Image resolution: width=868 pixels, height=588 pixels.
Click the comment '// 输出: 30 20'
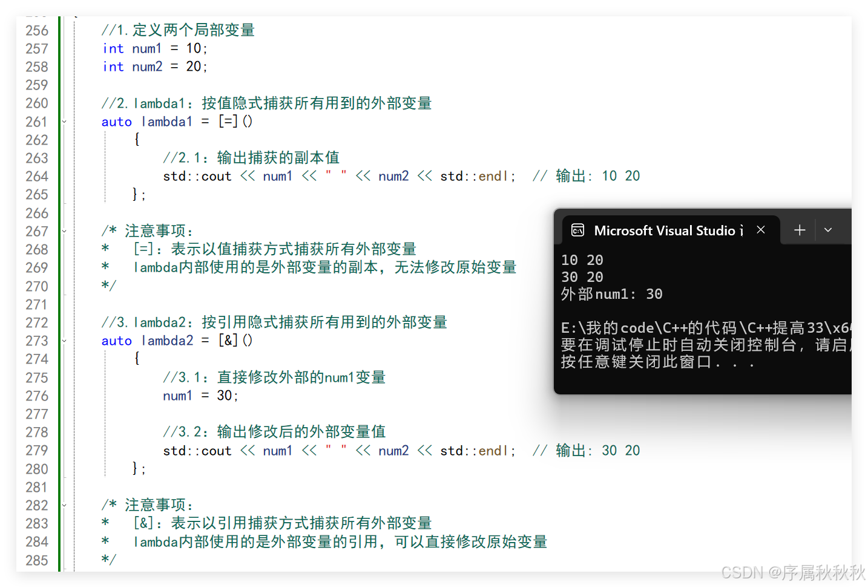[x=587, y=451]
